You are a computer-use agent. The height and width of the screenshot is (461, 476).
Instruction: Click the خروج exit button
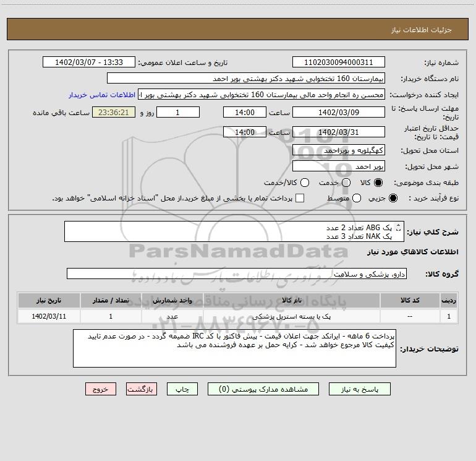[101, 389]
